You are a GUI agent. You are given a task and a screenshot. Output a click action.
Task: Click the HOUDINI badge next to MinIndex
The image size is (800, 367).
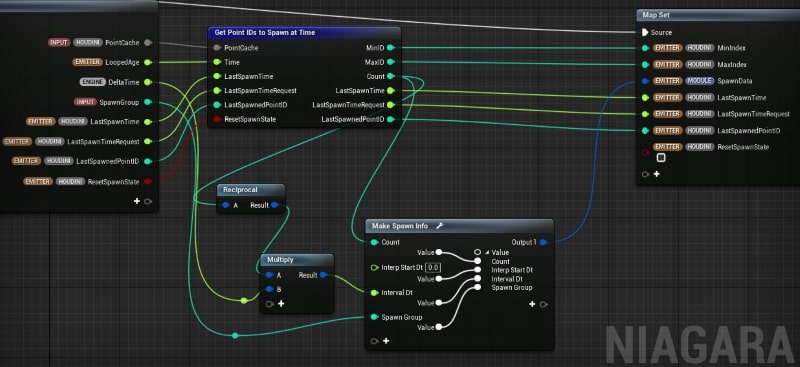[x=699, y=48]
